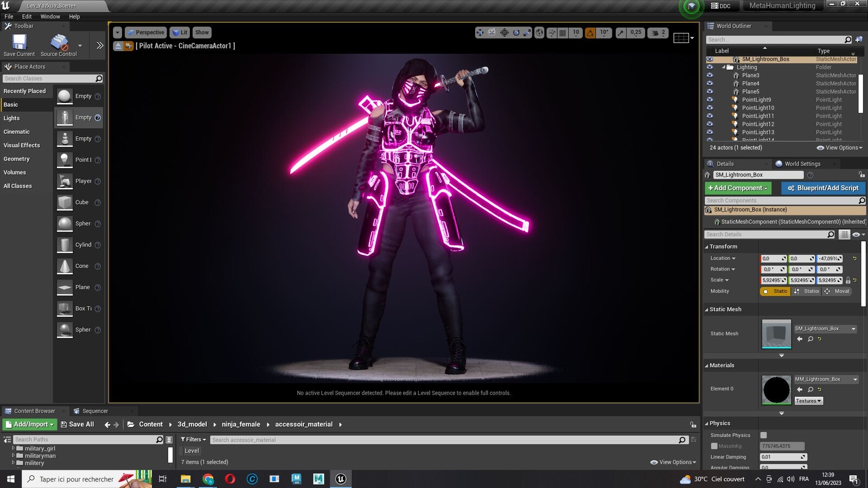868x488 pixels.
Task: Select the Geometry category in Place Actors
Action: [17, 159]
